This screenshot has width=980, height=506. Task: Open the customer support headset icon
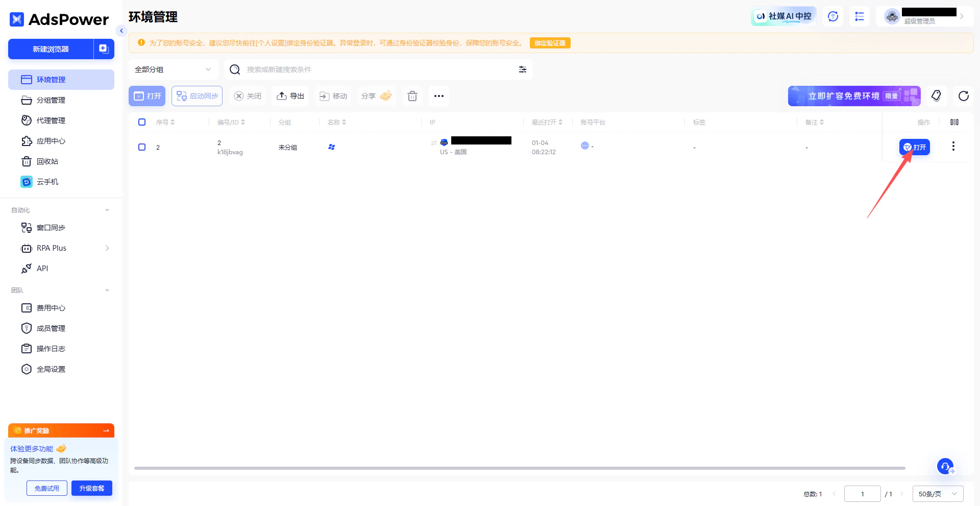coord(945,466)
